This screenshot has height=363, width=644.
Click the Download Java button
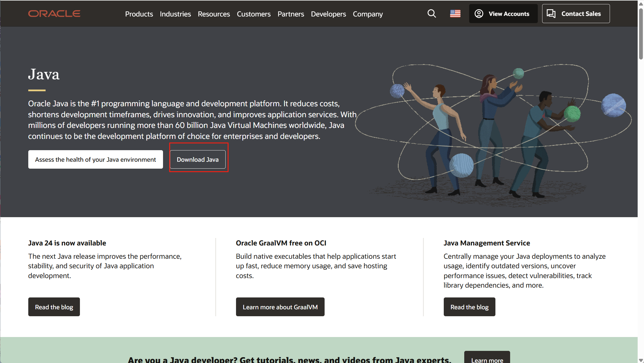coord(198,159)
